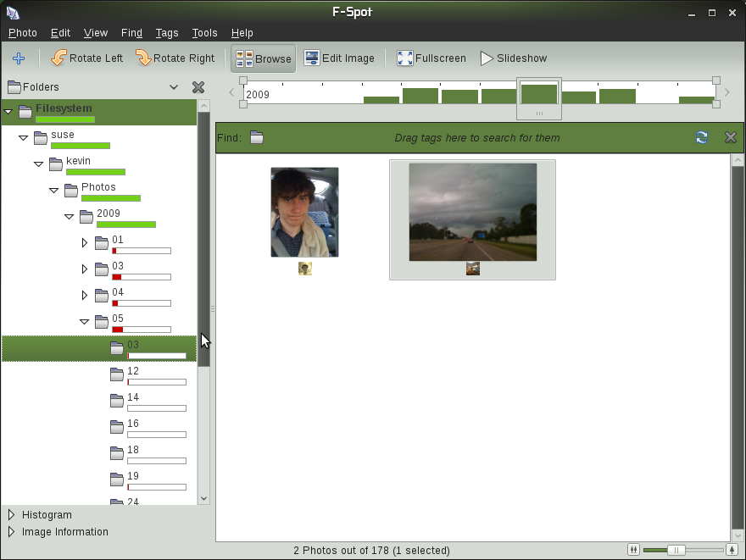746x560 pixels.
Task: Refresh the Find bar search
Action: click(x=702, y=137)
